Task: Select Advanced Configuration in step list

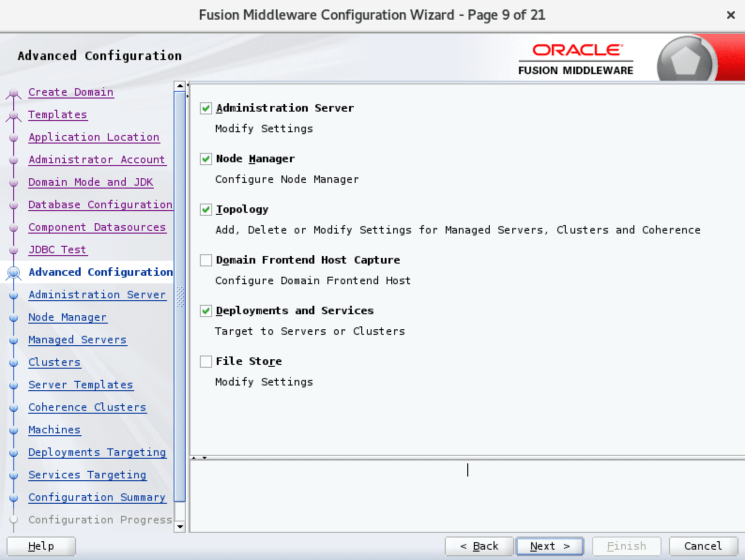Action: tap(101, 272)
